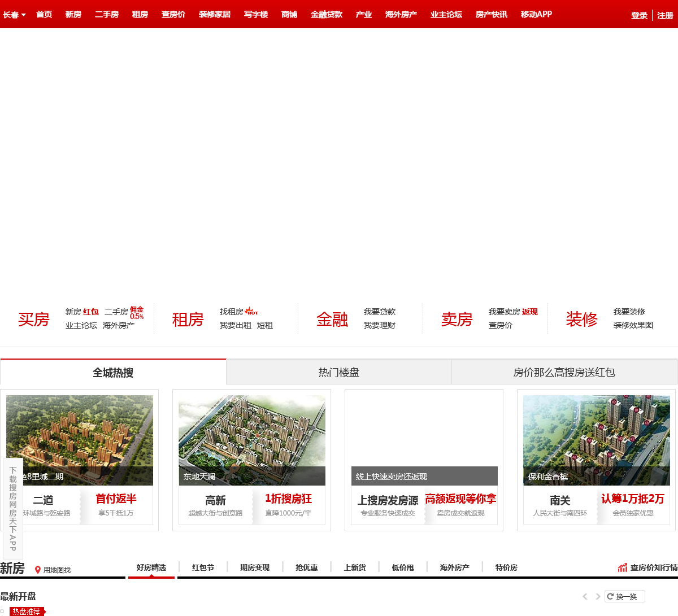
Task: Select 抢优惠 tab
Action: [307, 567]
